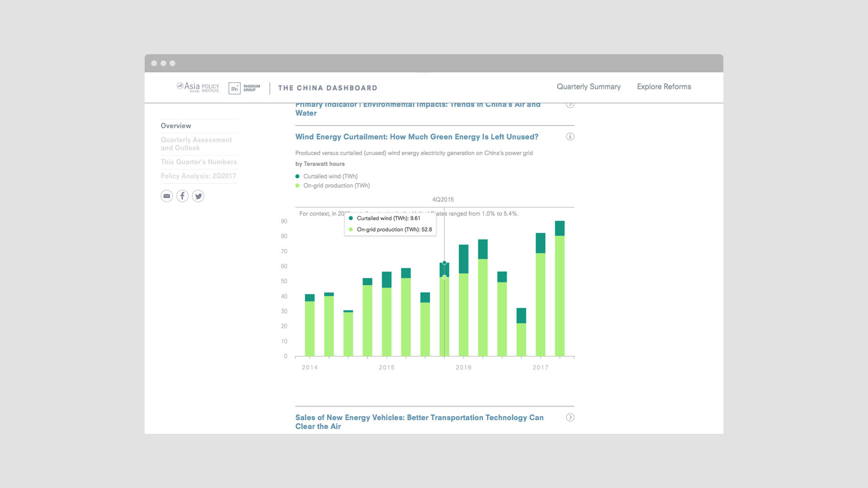Jump to This Quarter's Numbers section
The image size is (868, 488).
199,162
